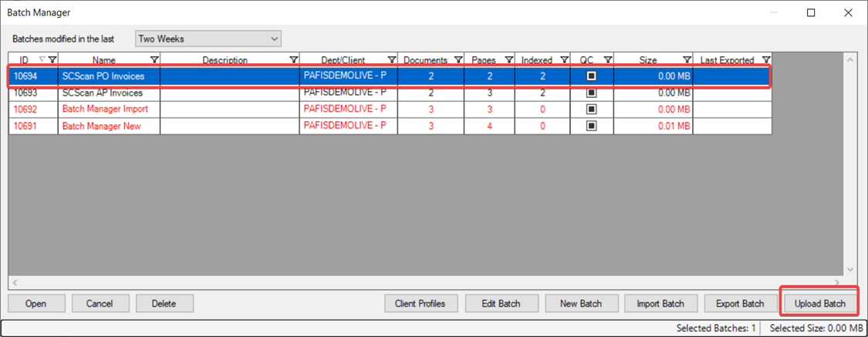Viewport: 868px width, 337px height.
Task: Open the Indexed column filter icon
Action: point(564,60)
